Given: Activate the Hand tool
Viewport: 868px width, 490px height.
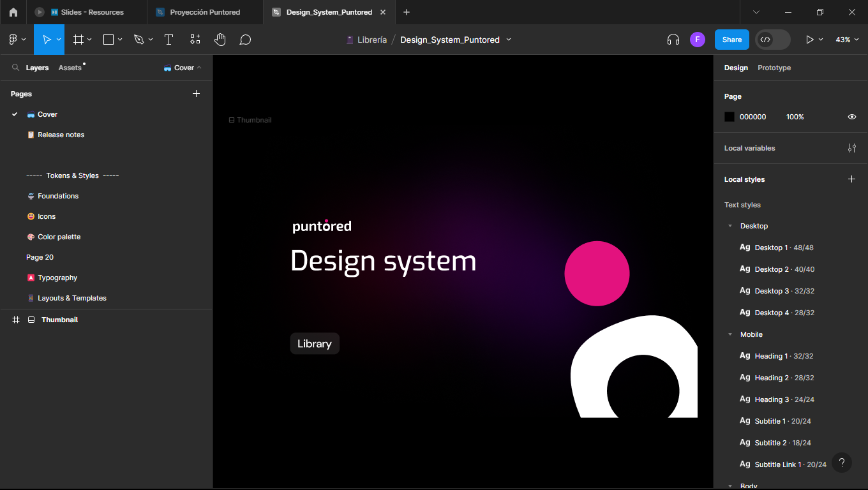Looking at the screenshot, I should 220,40.
